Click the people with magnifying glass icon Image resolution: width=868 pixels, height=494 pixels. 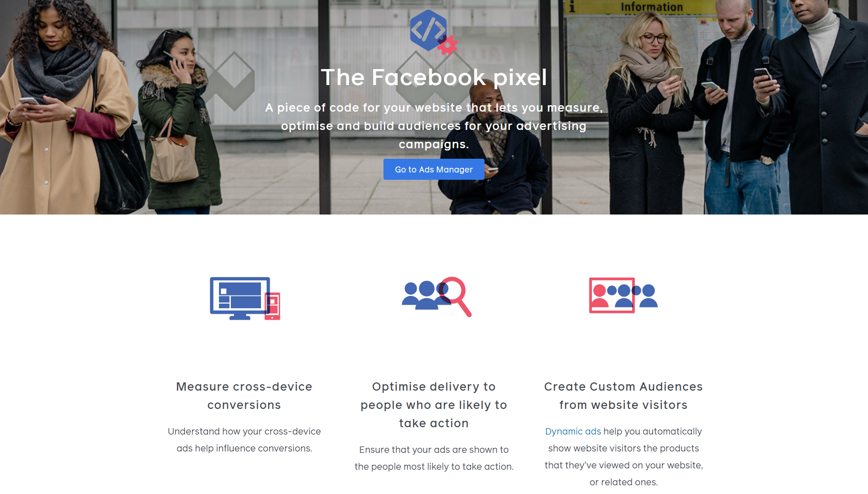tap(437, 296)
